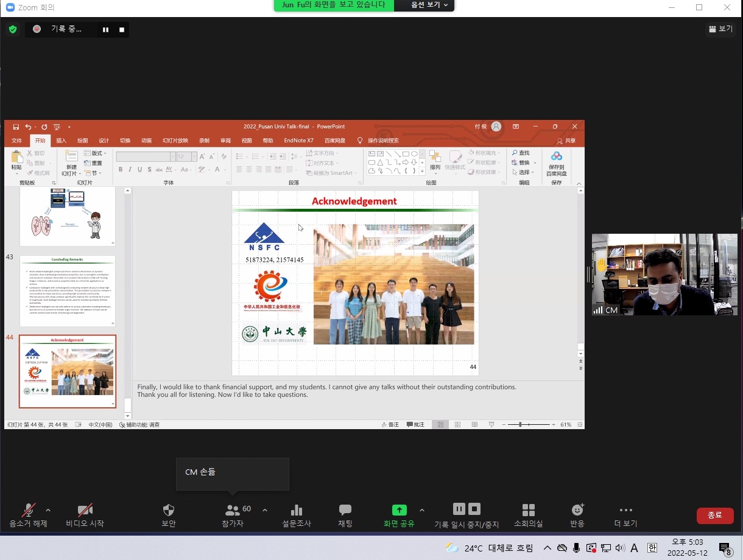Open Breakout Rooms icon
This screenshot has height=560, width=743.
coord(528,510)
